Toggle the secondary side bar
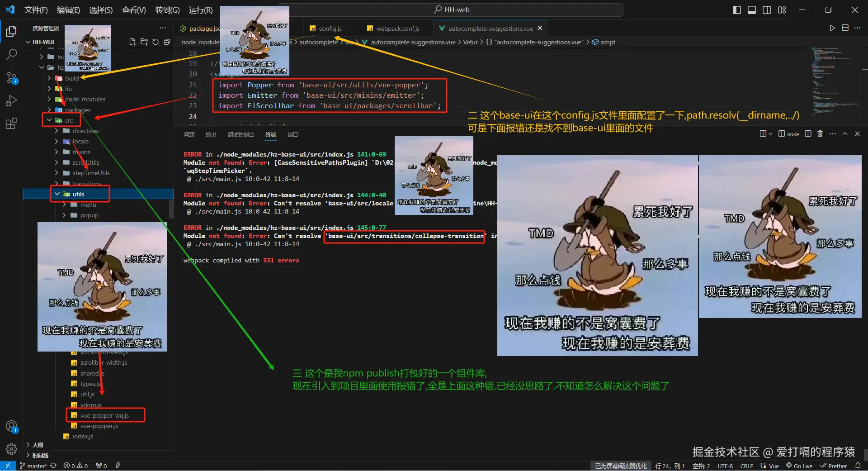This screenshot has width=868, height=471. (x=767, y=10)
